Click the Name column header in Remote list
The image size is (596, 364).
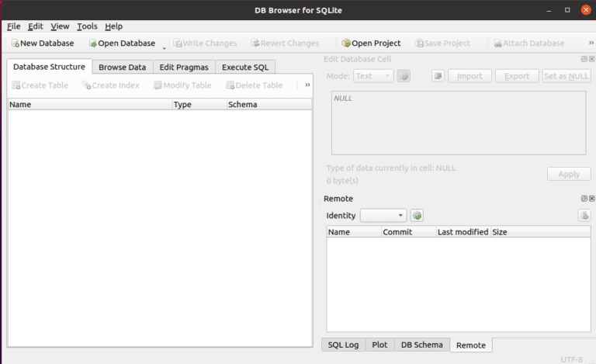pos(354,232)
